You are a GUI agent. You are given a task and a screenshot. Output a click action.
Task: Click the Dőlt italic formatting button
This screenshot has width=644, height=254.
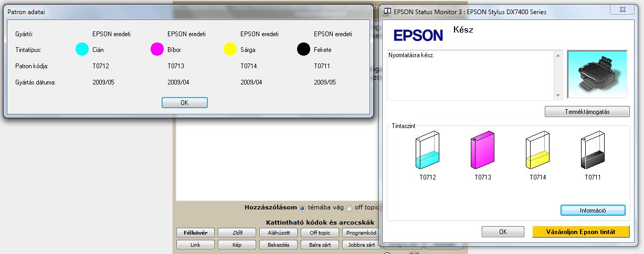237,232
